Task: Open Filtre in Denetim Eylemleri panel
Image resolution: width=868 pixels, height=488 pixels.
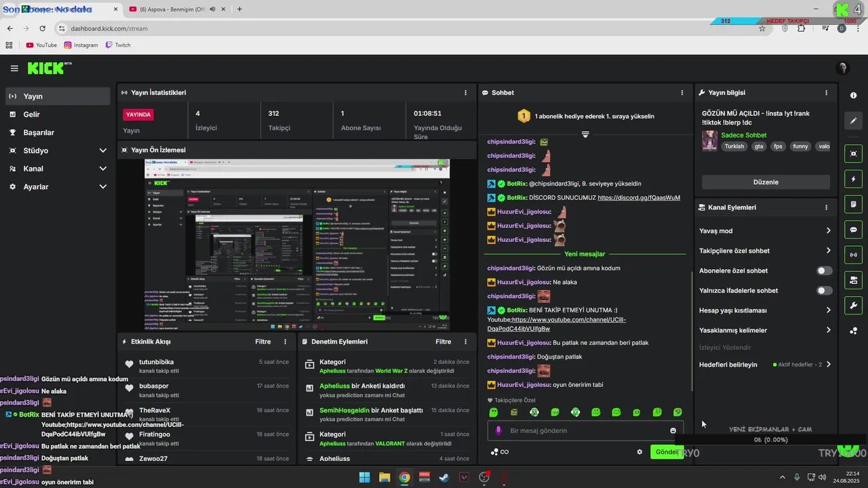Action: point(443,342)
